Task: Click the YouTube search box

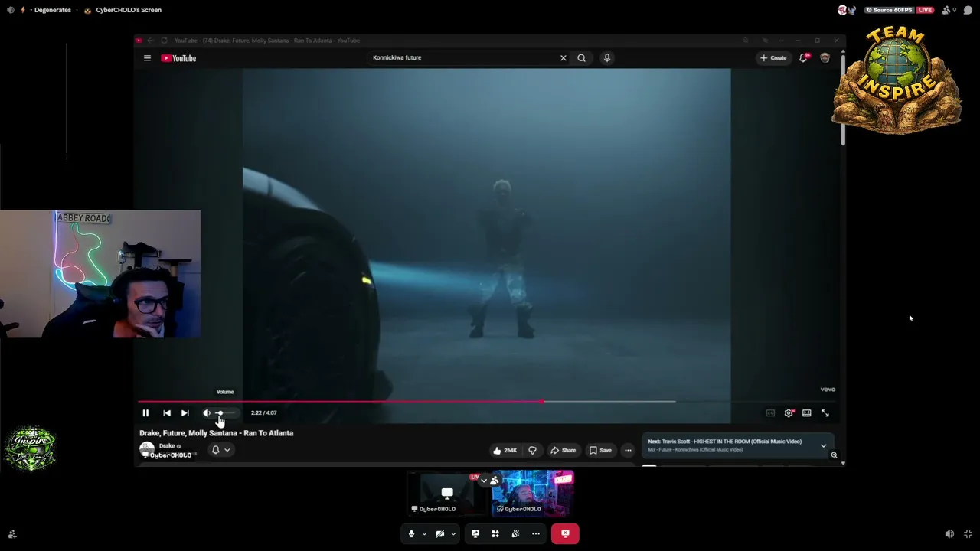Action: click(463, 57)
